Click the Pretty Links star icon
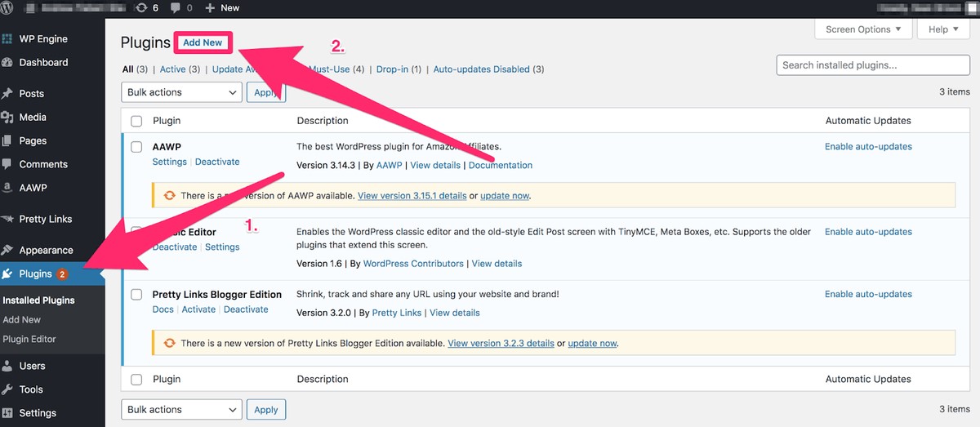The height and width of the screenshot is (427, 980). click(x=8, y=219)
